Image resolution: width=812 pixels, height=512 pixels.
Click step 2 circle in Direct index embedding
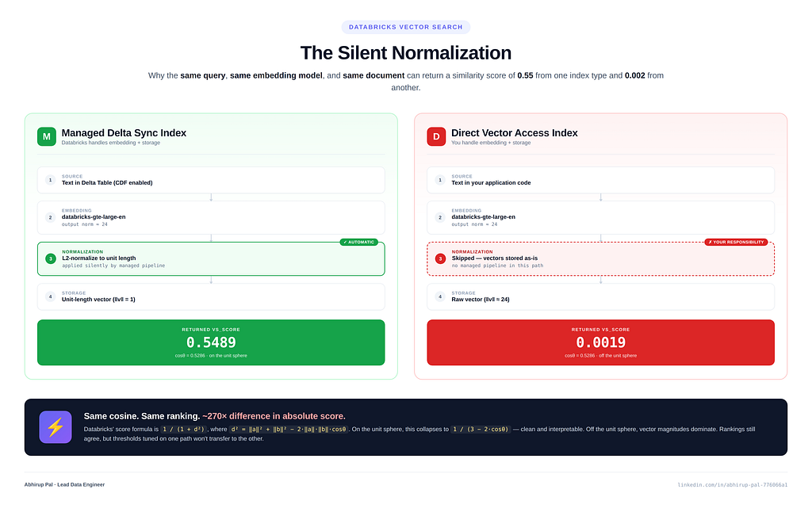pos(440,217)
